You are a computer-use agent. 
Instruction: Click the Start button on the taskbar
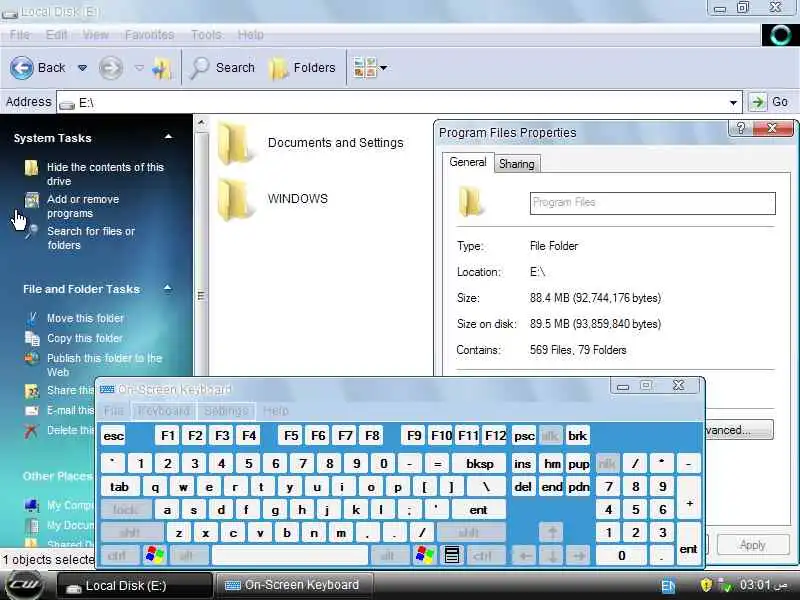tap(24, 585)
